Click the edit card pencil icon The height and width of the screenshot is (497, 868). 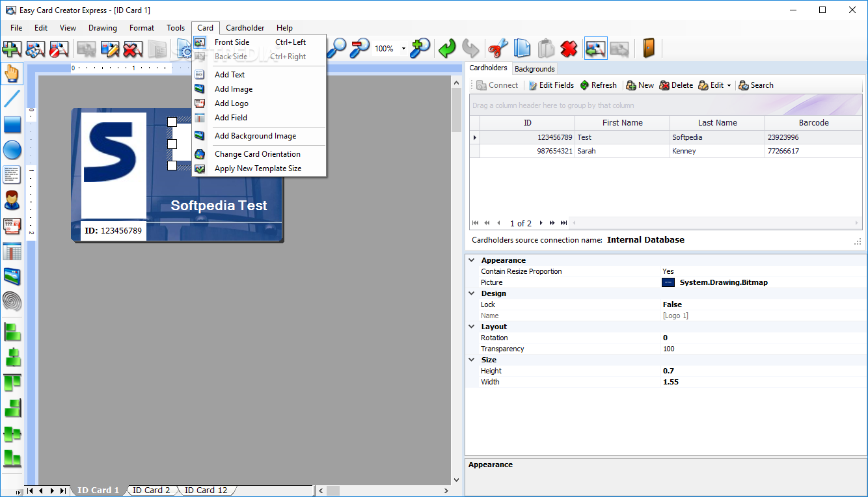pos(110,48)
